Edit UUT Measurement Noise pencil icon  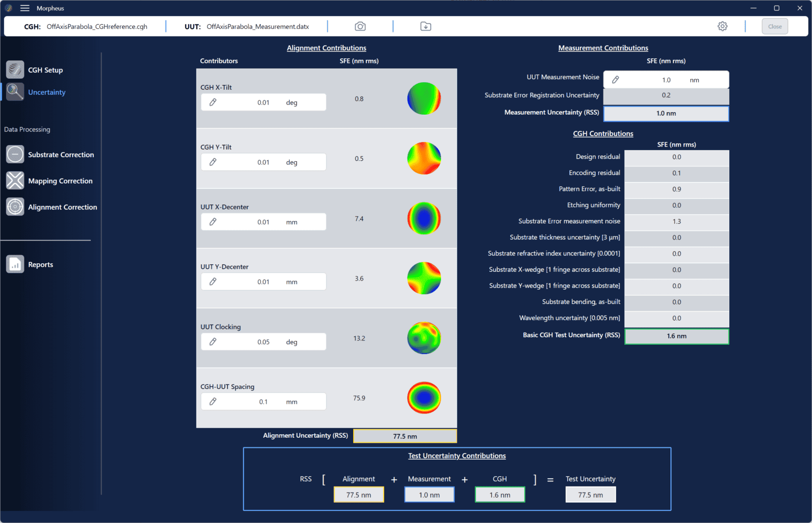[616, 80]
